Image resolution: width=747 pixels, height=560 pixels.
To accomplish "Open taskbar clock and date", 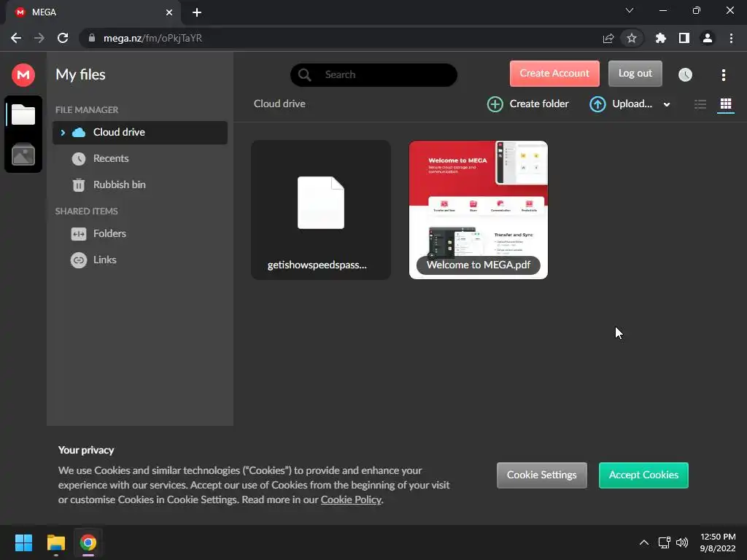I will 718,542.
